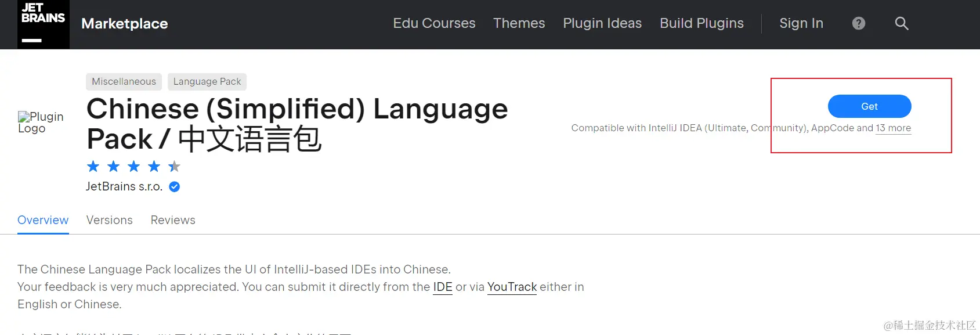980x335 pixels.
Task: Click the star rating row
Action: 133,167
